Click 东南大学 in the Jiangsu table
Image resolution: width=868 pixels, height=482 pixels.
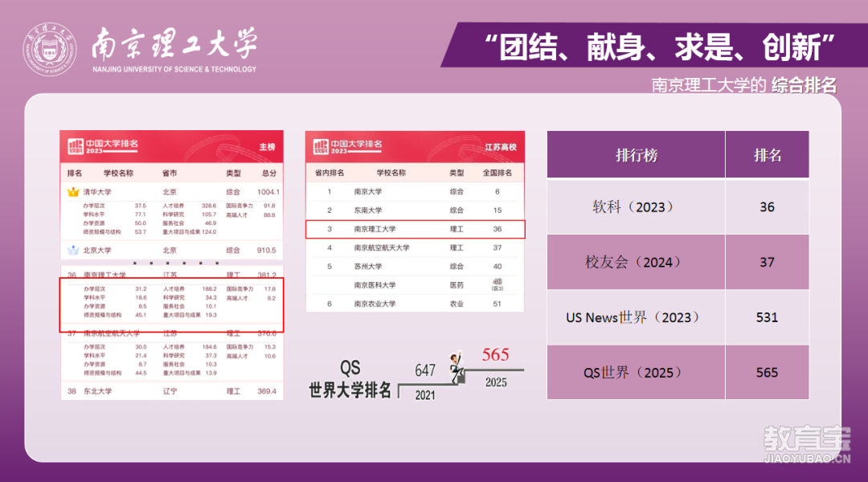pos(368,210)
